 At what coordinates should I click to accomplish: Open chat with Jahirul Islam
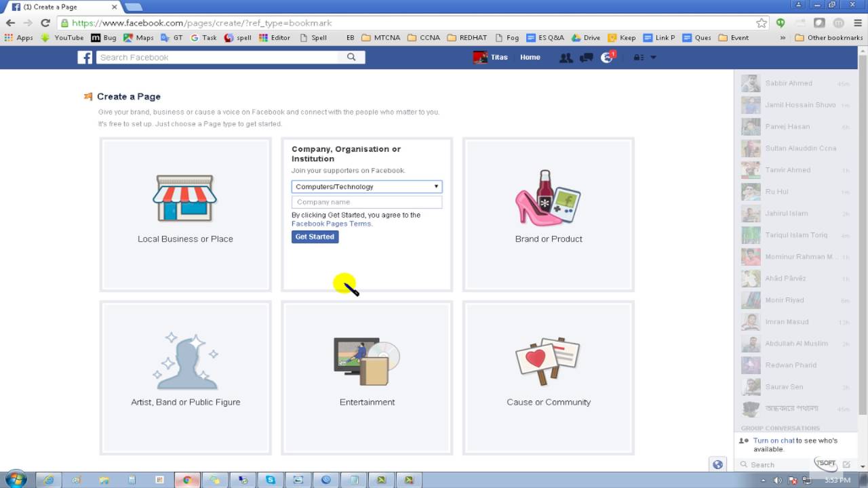795,213
